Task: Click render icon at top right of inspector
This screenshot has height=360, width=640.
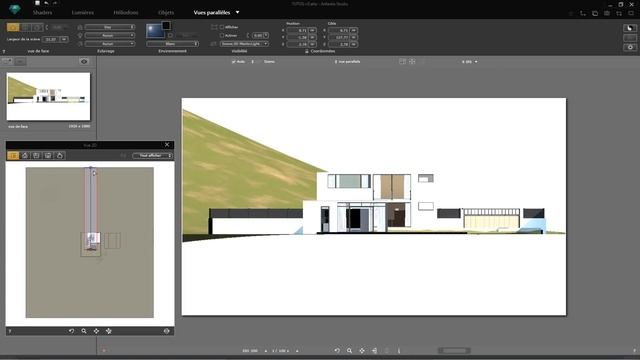Action: click(x=630, y=28)
